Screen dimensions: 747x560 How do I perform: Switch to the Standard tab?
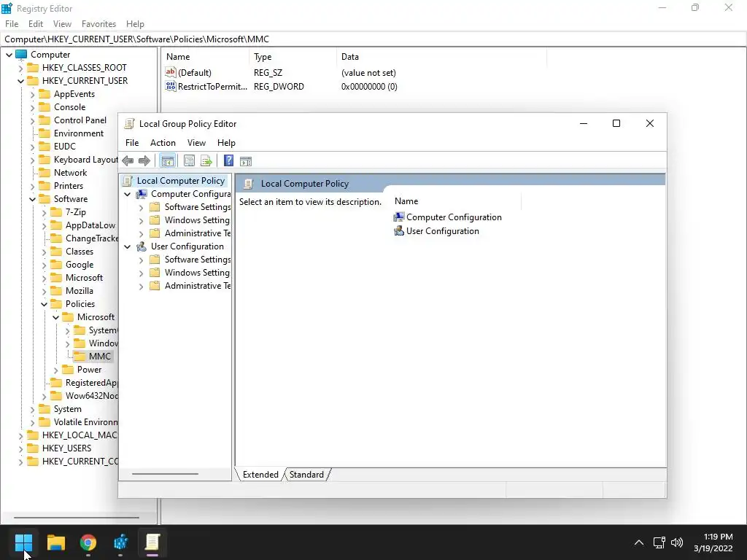point(306,474)
